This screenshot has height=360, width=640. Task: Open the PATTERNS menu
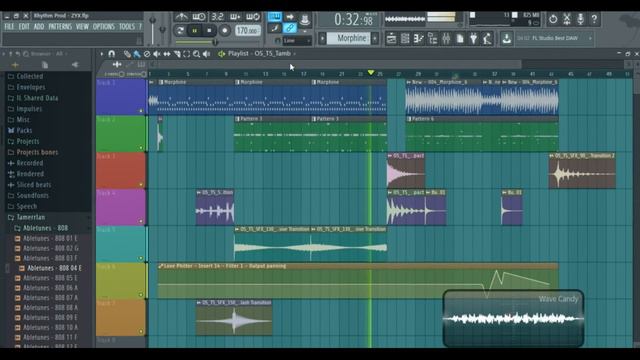[60, 27]
